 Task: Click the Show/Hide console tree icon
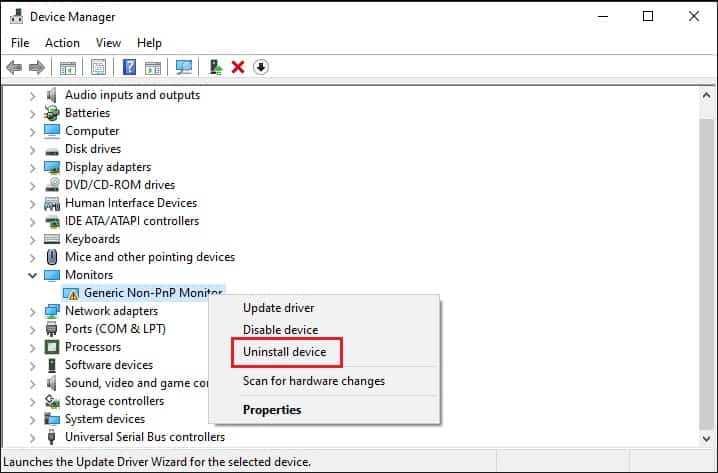pos(68,68)
